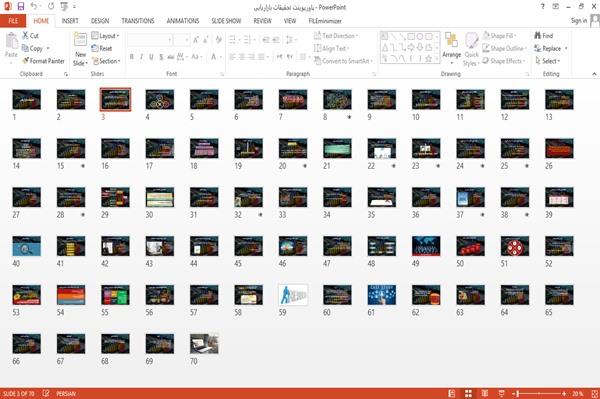
Task: Insert a New Slide
Action: pyautogui.click(x=80, y=49)
